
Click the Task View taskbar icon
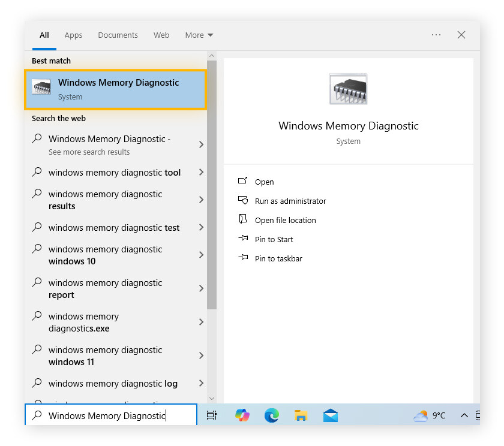coord(212,415)
